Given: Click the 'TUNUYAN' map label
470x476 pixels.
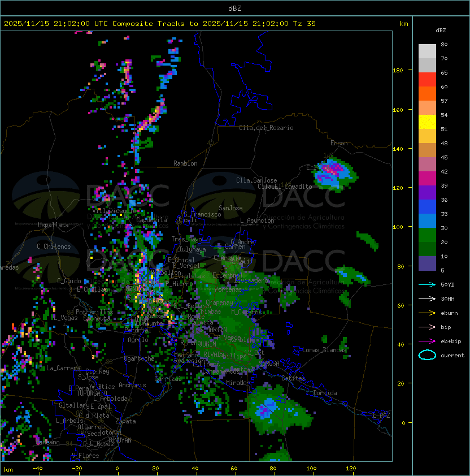Looking at the screenshot, I should (x=120, y=440).
